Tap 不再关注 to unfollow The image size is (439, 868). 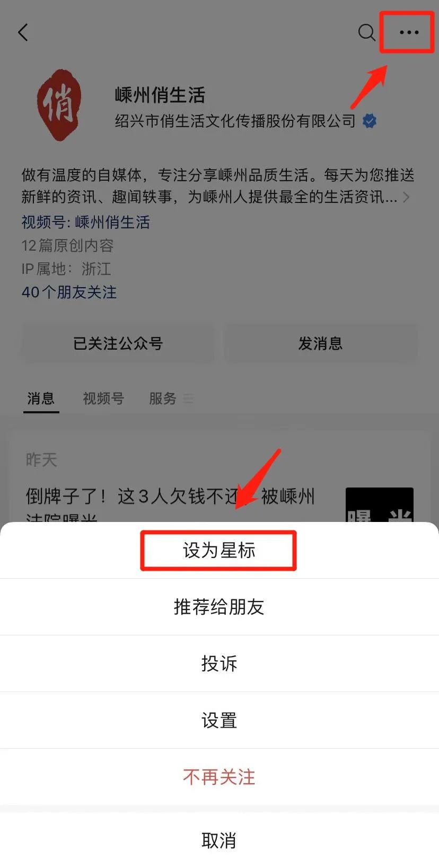(x=219, y=777)
